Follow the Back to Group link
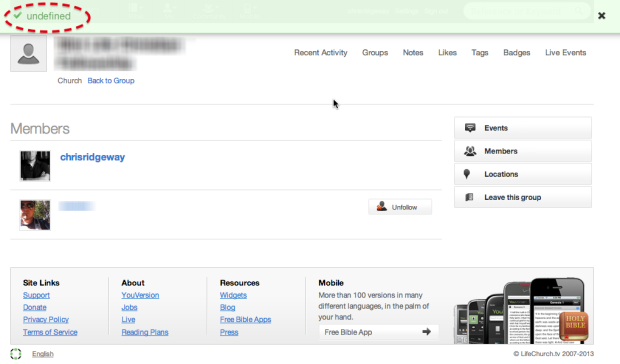The height and width of the screenshot is (364, 620). click(111, 81)
